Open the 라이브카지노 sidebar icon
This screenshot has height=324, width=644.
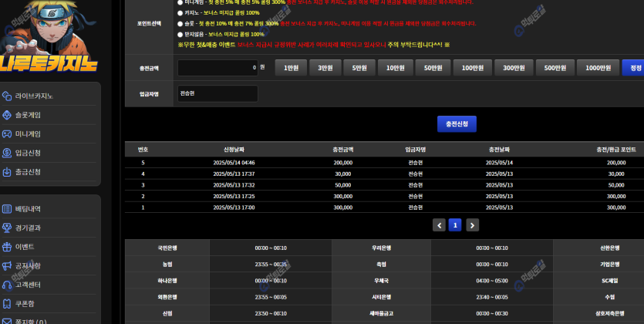7,96
